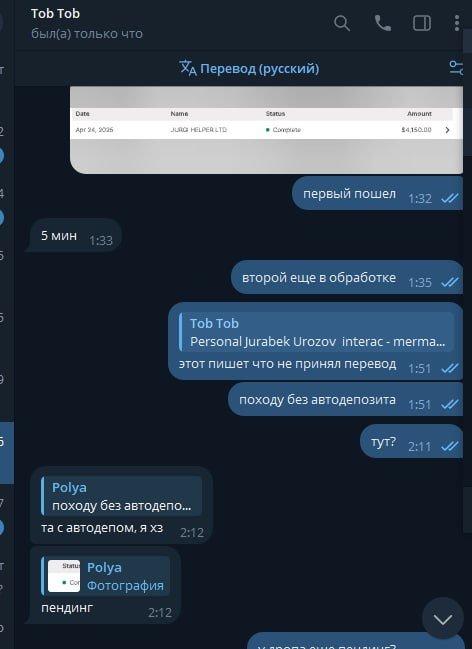
Task: Select the 'первый пошел' message
Action: pyautogui.click(x=377, y=193)
